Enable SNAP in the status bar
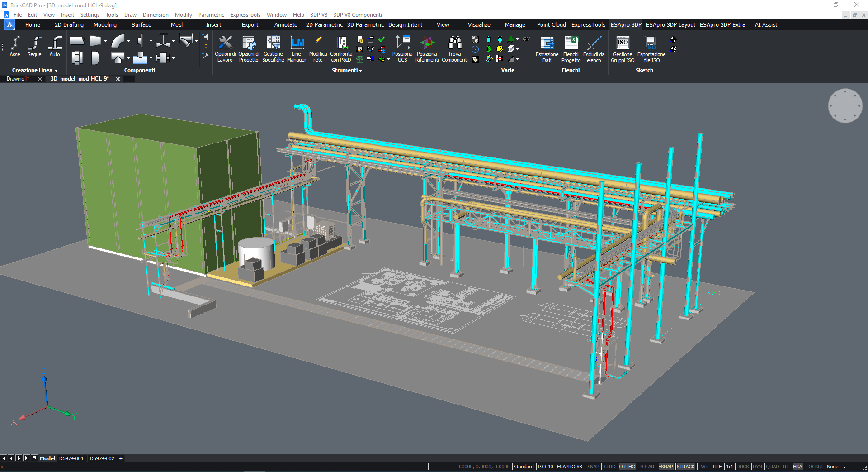 pos(593,467)
